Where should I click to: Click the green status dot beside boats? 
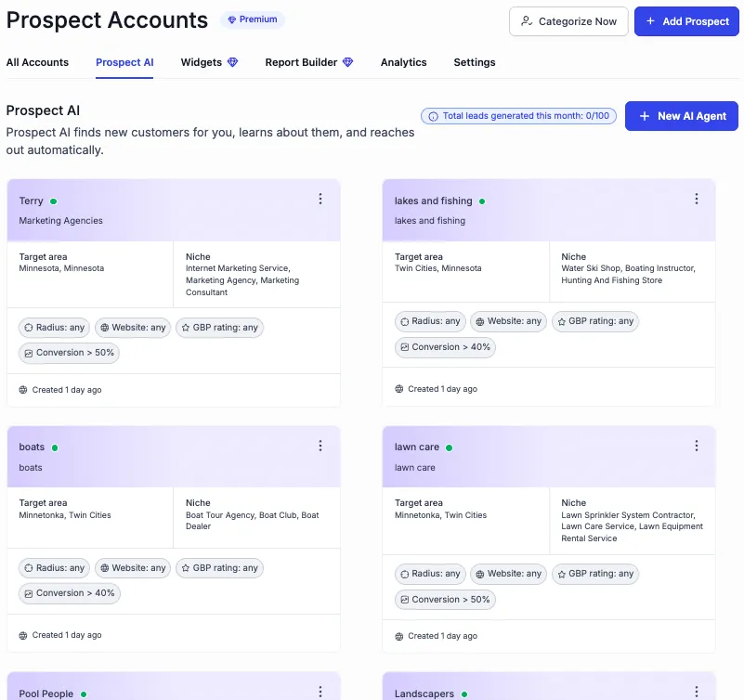click(55, 447)
